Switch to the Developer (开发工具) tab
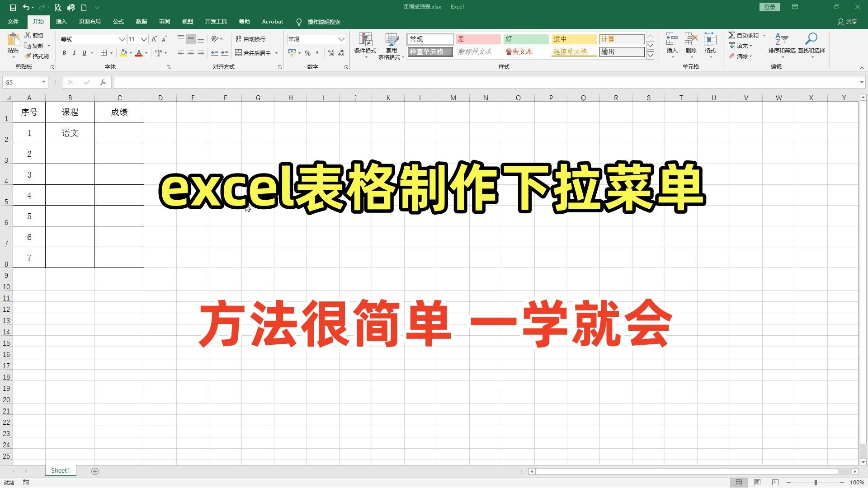Image resolution: width=868 pixels, height=488 pixels. 216,22
